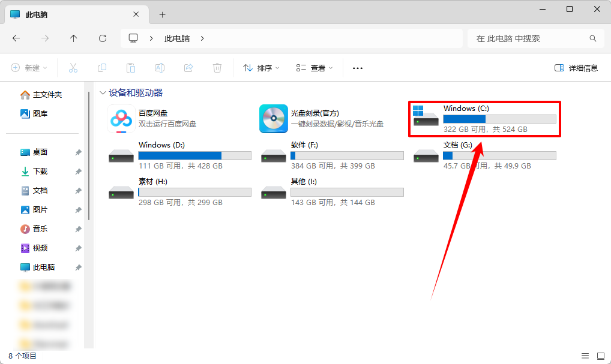This screenshot has height=364, width=611.
Task: Open a new tab with plus button
Action: pos(163,15)
